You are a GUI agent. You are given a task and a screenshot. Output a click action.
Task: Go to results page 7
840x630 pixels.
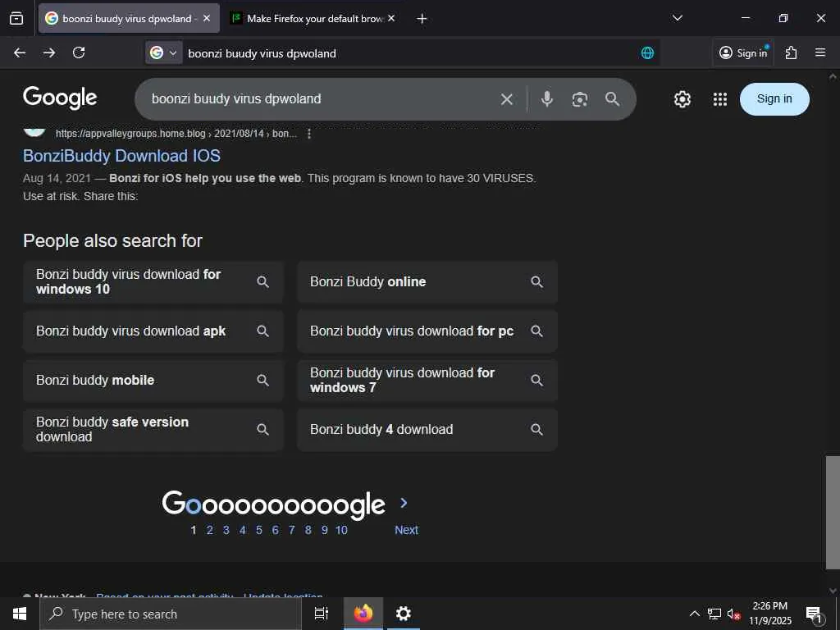click(291, 530)
